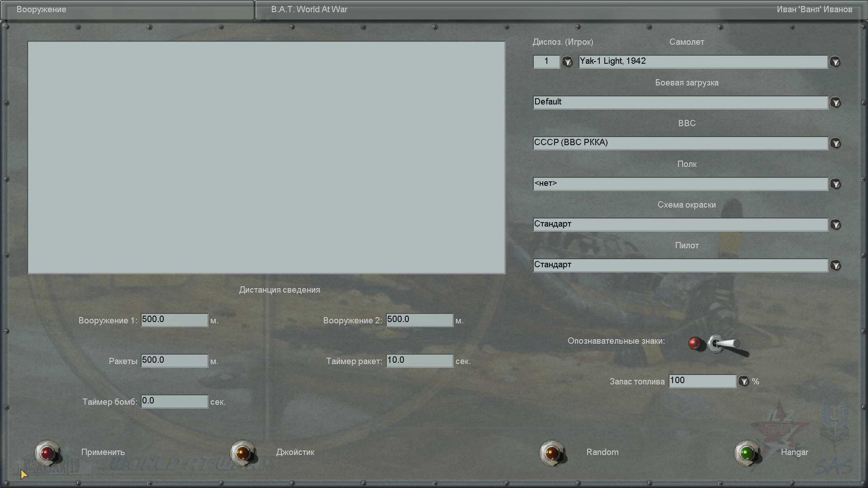
Task: Open the Пилот dropdown arrow
Action: [x=835, y=265]
